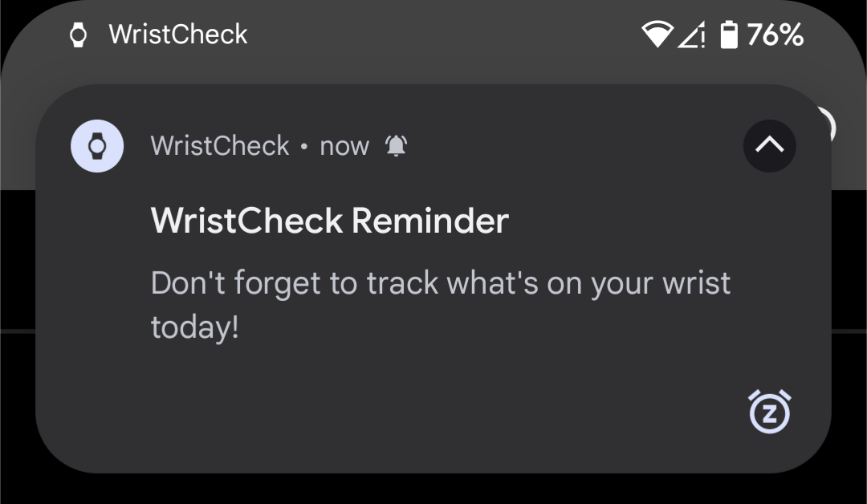Tap the WristCheck label in status bar
The height and width of the screenshot is (504, 867).
pos(178,35)
